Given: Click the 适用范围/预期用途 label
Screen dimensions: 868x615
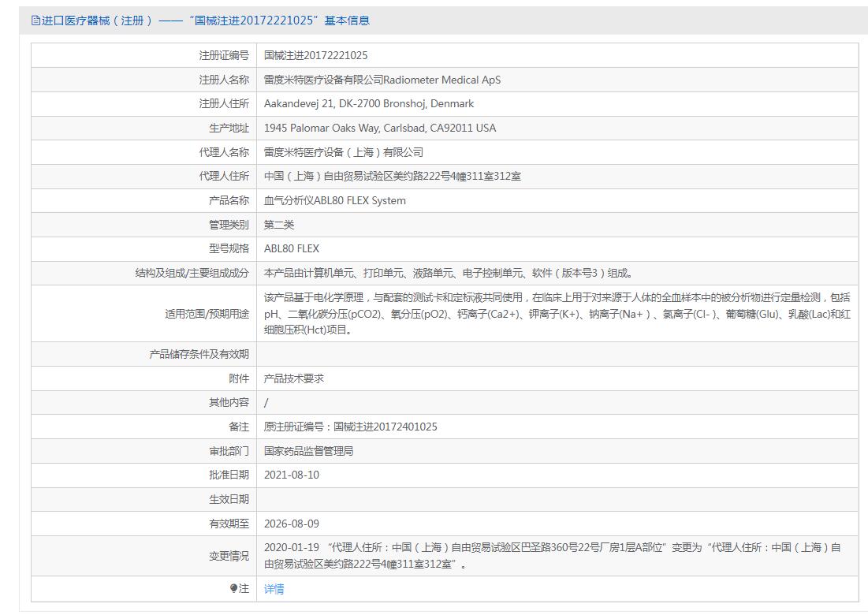Looking at the screenshot, I should click(x=207, y=314).
